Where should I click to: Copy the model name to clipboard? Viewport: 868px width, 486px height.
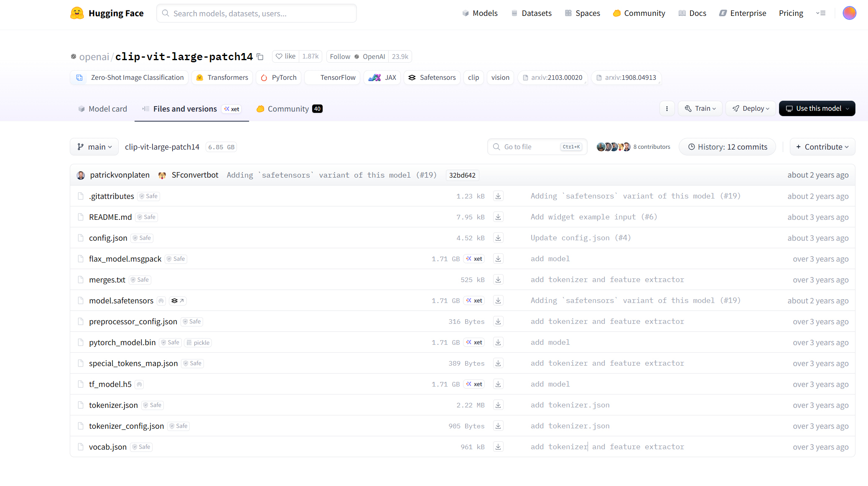pyautogui.click(x=260, y=56)
